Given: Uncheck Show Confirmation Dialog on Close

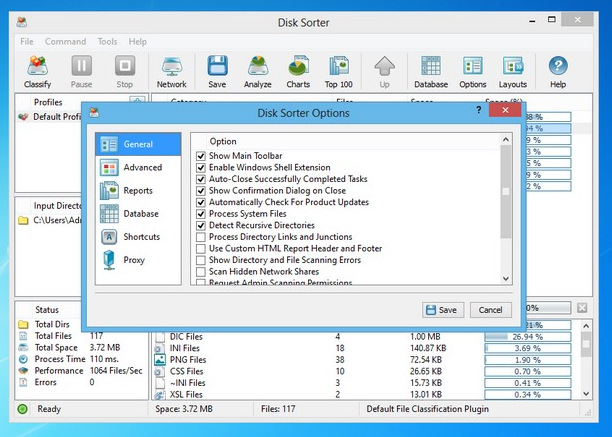Looking at the screenshot, I should coord(201,191).
